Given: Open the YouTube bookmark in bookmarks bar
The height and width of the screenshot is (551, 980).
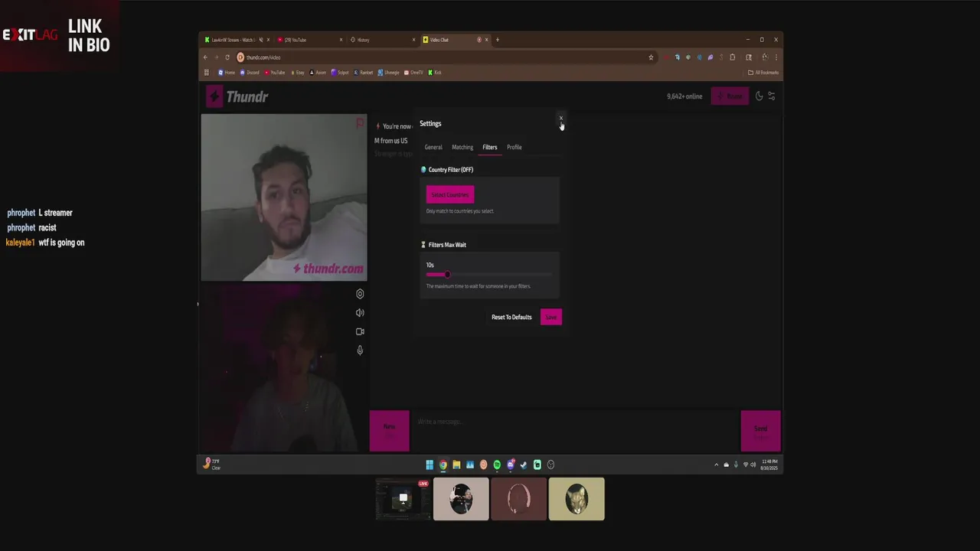Looking at the screenshot, I should [274, 73].
